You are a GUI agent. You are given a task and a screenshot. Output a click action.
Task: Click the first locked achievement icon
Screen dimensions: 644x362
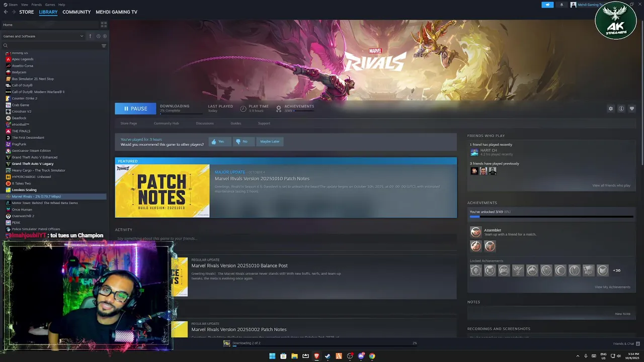click(475, 270)
